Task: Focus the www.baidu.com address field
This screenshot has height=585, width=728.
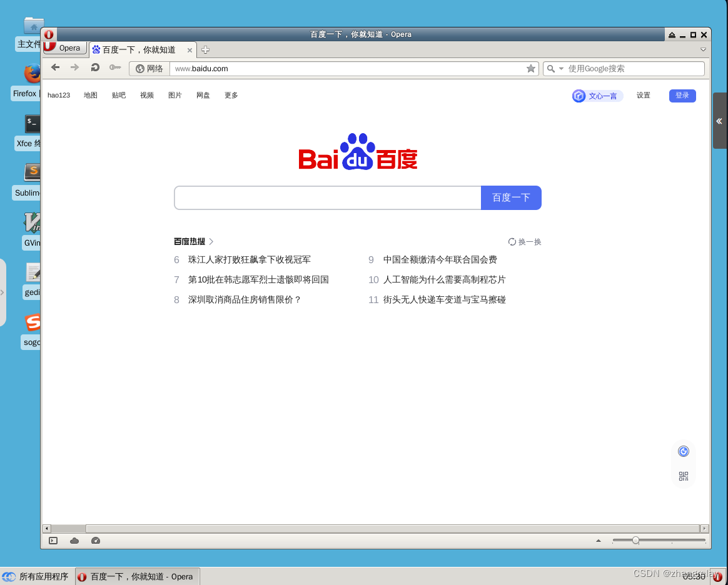Action: (x=348, y=69)
